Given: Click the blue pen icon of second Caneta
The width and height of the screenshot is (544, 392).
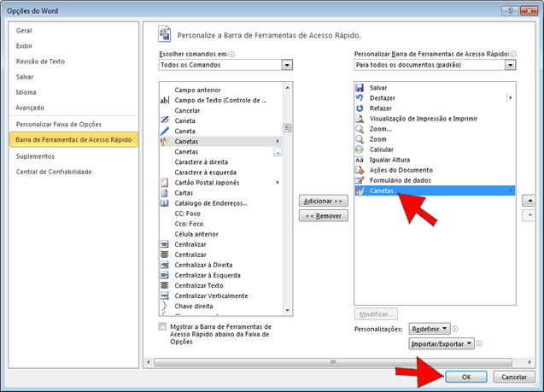Looking at the screenshot, I should pos(165,131).
